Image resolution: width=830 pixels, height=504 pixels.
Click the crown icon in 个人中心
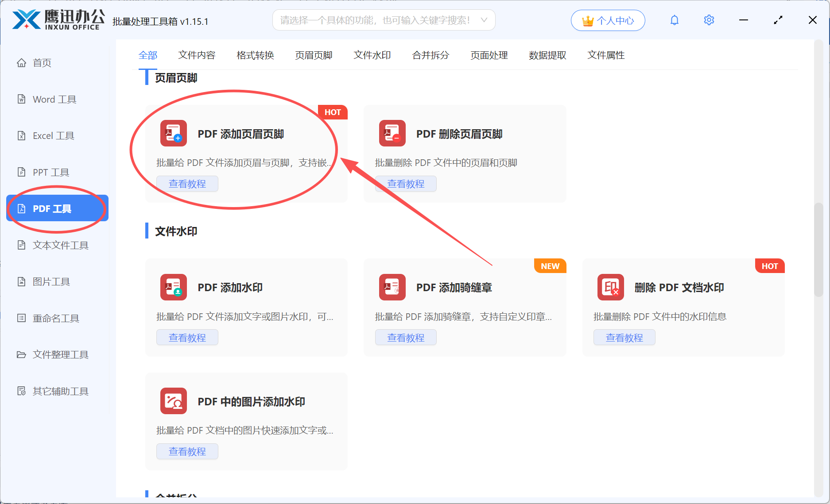point(588,21)
